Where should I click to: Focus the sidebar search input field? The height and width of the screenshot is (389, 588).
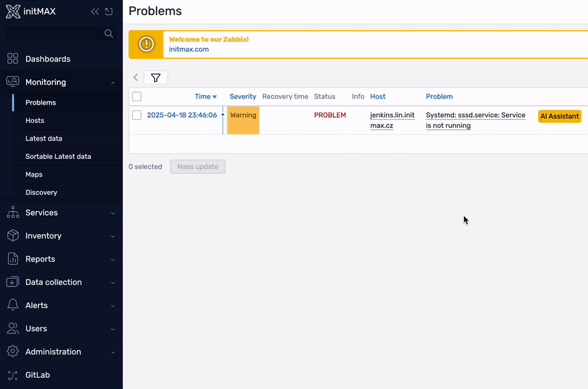pyautogui.click(x=54, y=33)
